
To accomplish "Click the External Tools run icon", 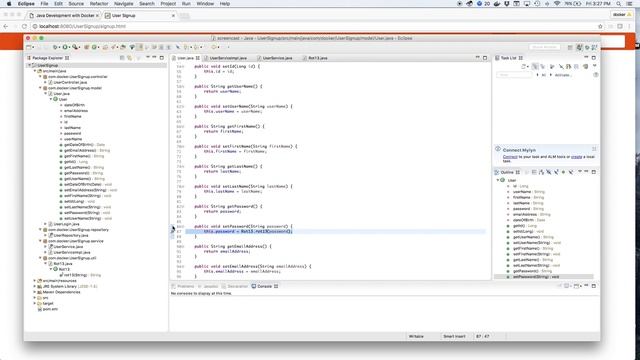I will point(75,47).
